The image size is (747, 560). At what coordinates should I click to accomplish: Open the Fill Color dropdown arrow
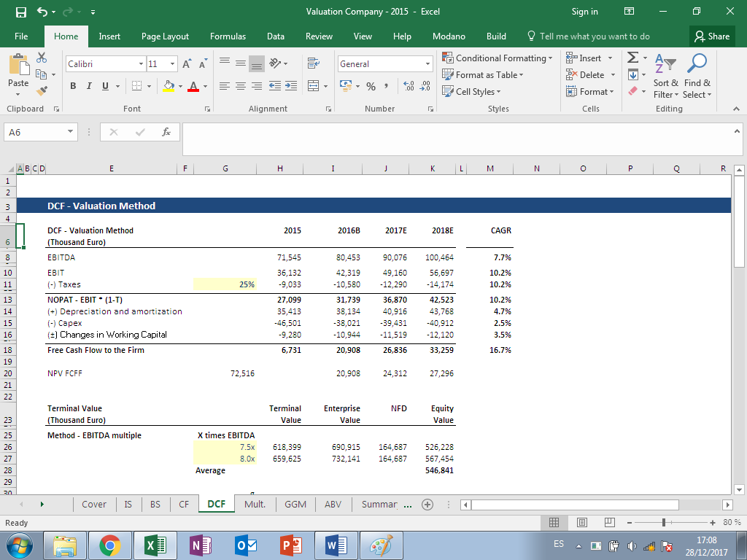[179, 86]
